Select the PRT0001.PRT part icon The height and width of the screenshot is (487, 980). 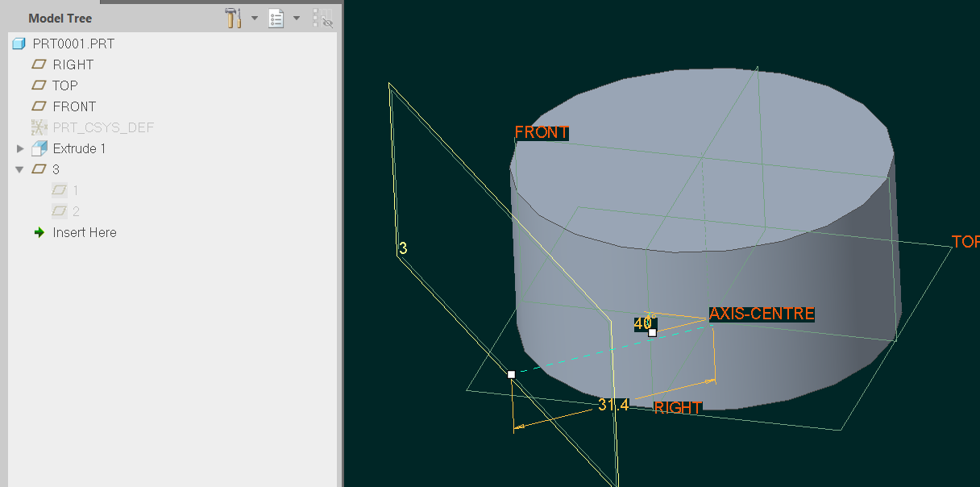click(18, 43)
